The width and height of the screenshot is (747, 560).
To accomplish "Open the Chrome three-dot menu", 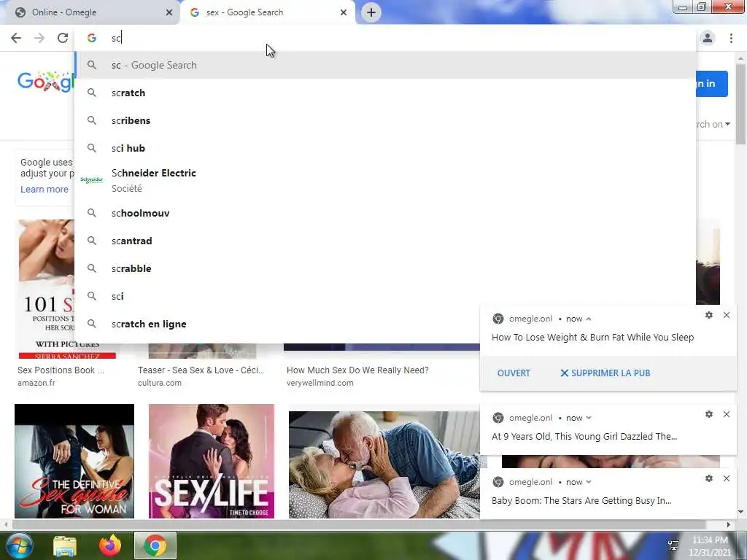I will click(x=731, y=38).
